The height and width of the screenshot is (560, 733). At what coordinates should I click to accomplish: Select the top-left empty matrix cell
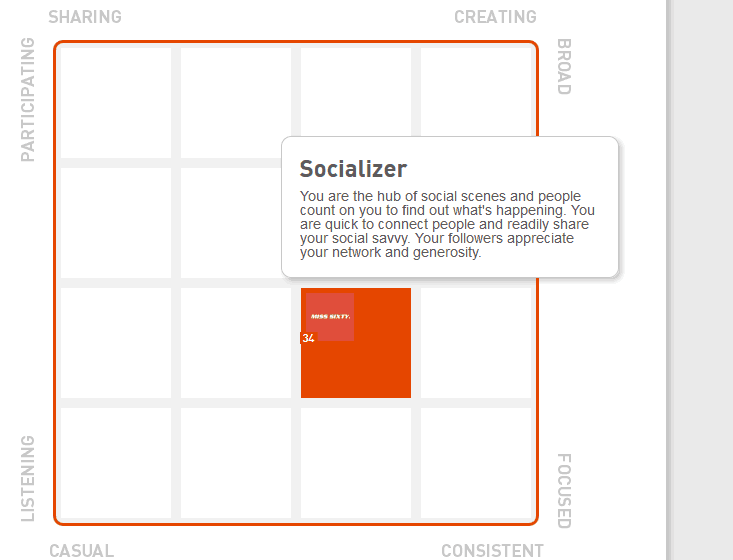click(116, 103)
